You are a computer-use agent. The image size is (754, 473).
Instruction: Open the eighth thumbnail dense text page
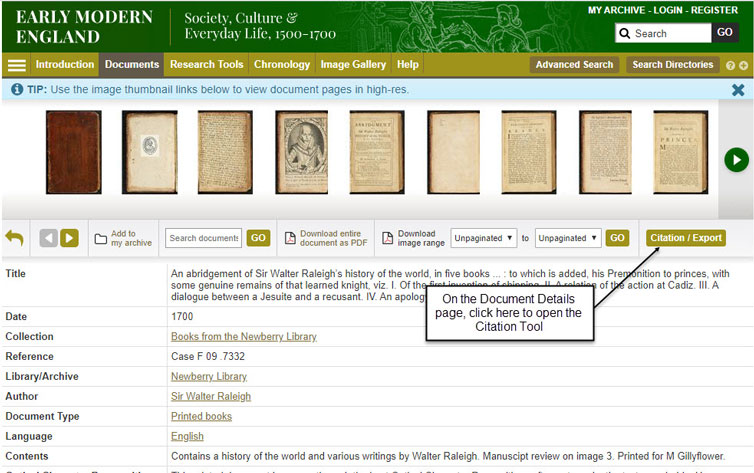pos(605,152)
